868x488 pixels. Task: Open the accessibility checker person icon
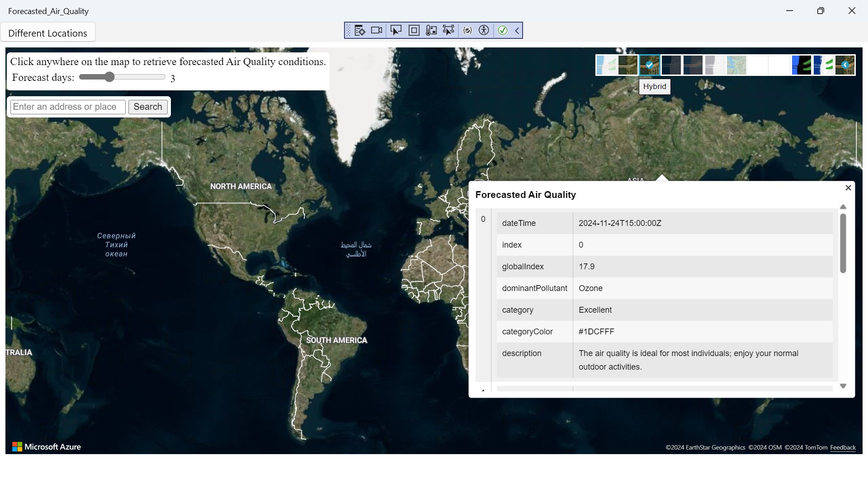[x=484, y=30]
